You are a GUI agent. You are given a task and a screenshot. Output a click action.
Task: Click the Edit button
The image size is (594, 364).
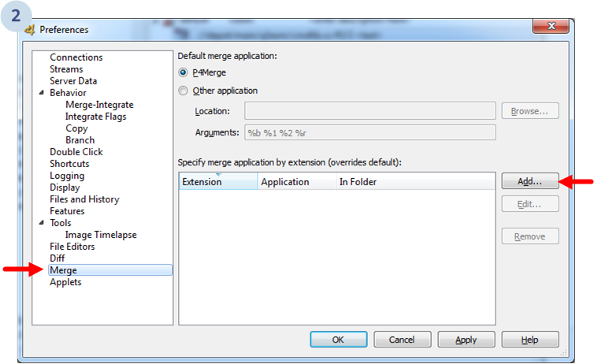pyautogui.click(x=530, y=204)
